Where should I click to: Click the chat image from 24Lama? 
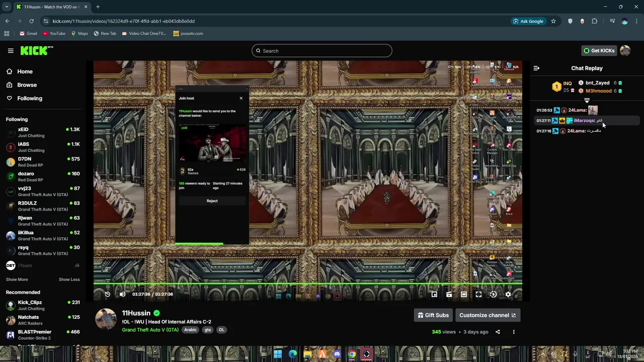[x=593, y=110]
